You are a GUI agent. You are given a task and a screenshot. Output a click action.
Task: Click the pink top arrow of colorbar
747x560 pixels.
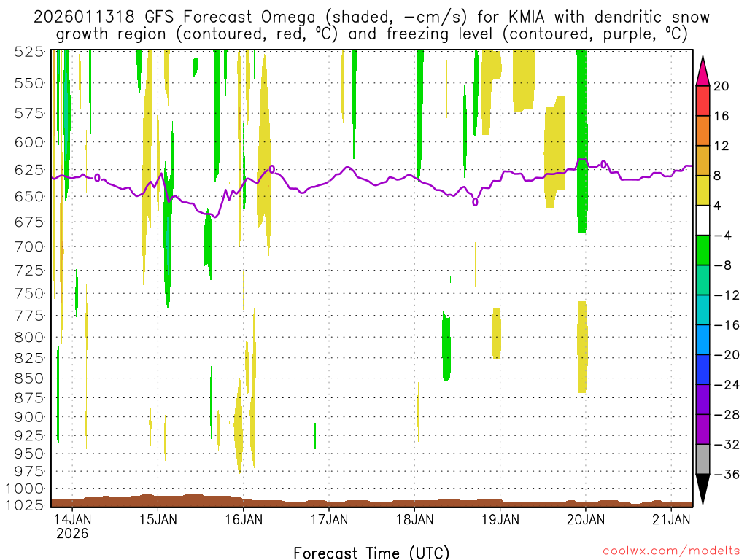click(x=703, y=71)
